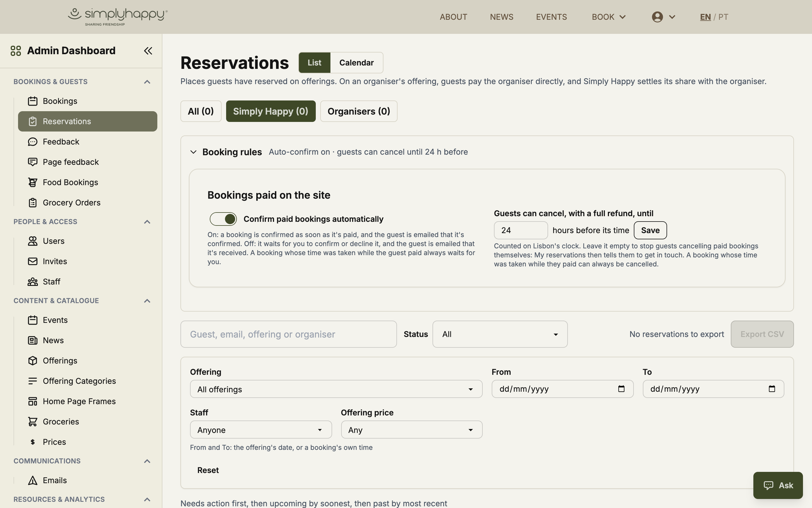Click the Prices dollar icon
Viewport: 812px width, 508px height.
[x=32, y=442]
